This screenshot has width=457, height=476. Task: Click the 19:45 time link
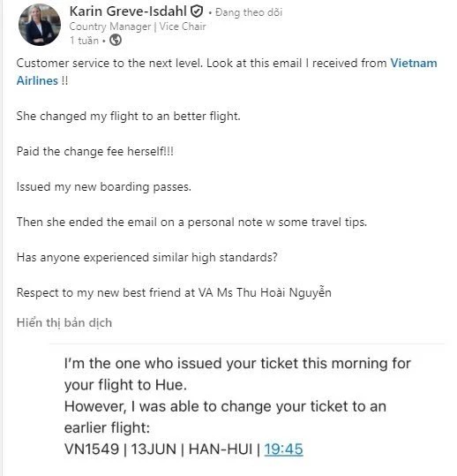point(283,449)
